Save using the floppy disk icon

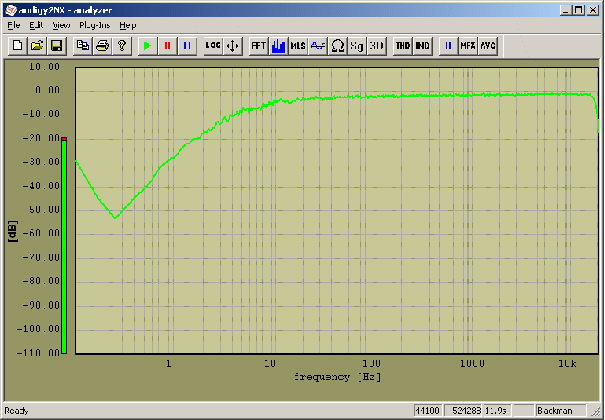pyautogui.click(x=56, y=46)
